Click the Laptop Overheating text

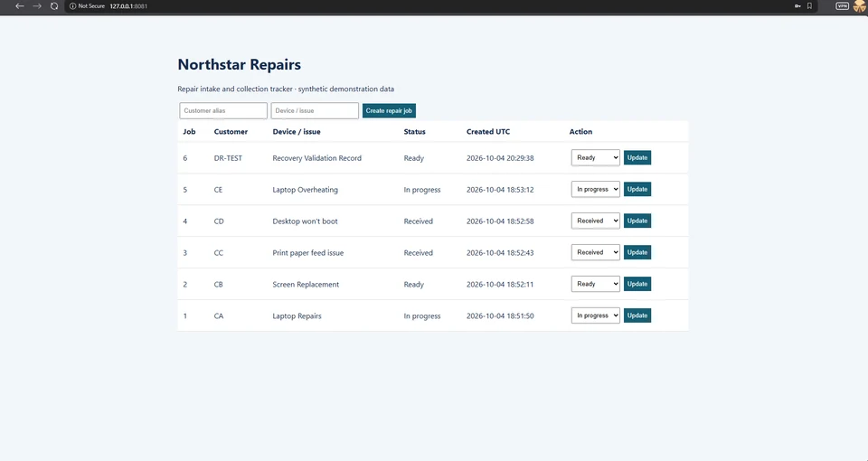[305, 190]
